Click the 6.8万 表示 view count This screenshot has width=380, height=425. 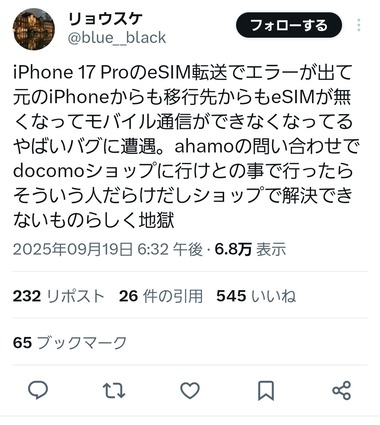[x=250, y=249]
